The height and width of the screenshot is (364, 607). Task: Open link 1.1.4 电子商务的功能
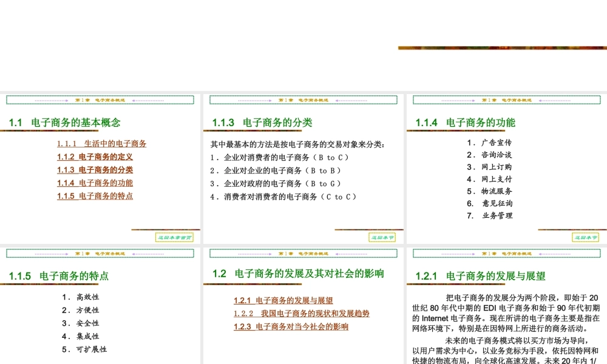coord(95,183)
